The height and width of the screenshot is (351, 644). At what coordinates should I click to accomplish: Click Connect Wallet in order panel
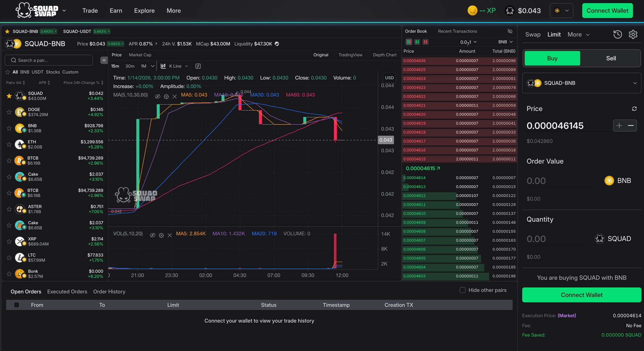click(581, 295)
